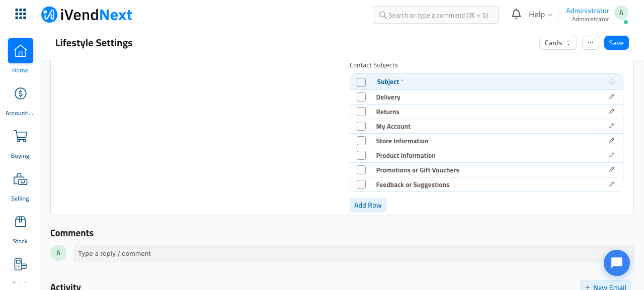Viewport: 644px width, 290px height.
Task: Open the Administrator user menu
Action: [x=588, y=15]
